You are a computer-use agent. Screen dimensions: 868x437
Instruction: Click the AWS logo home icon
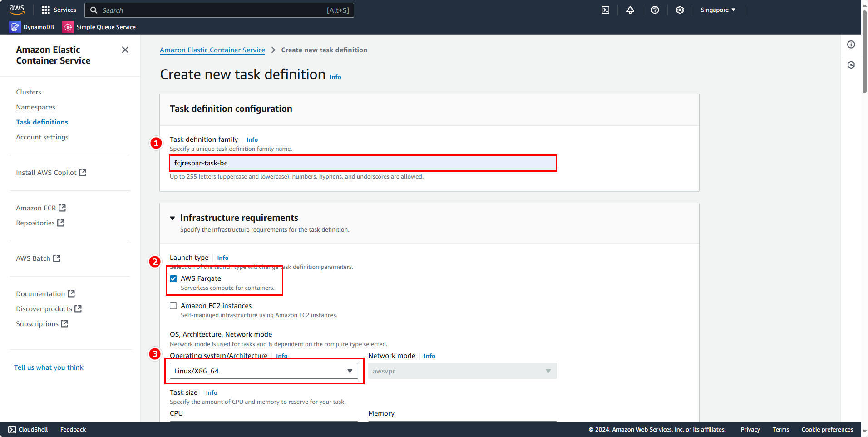click(x=17, y=10)
